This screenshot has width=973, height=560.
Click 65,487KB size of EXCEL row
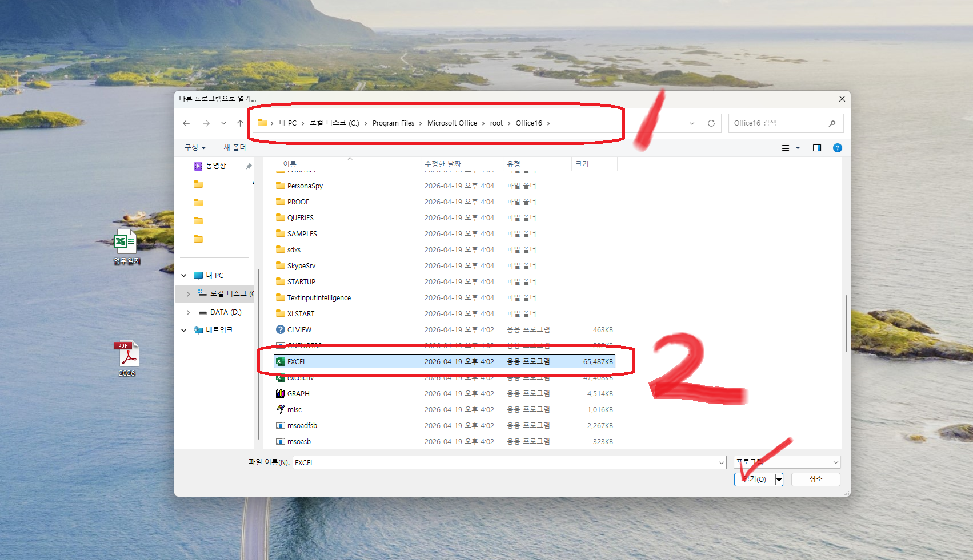pos(598,362)
